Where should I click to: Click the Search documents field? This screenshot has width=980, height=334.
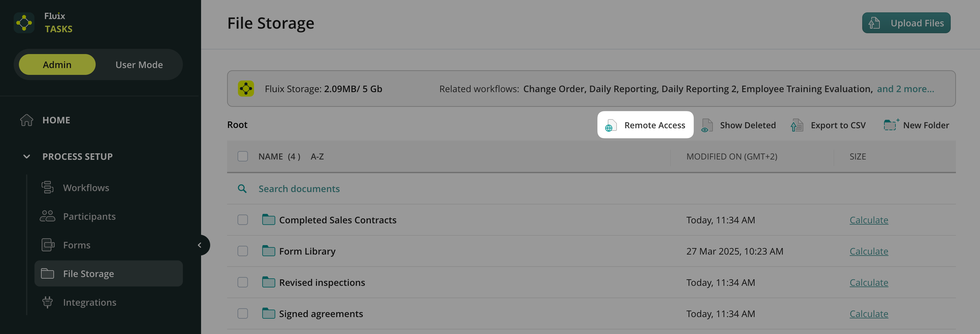299,188
